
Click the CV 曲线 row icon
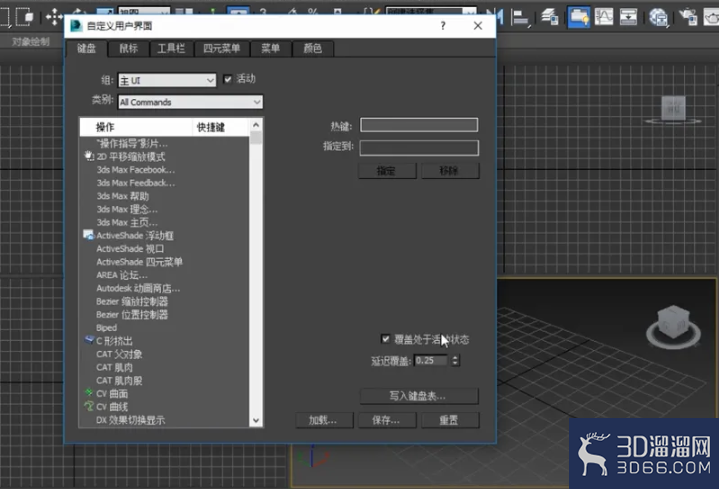(x=89, y=406)
